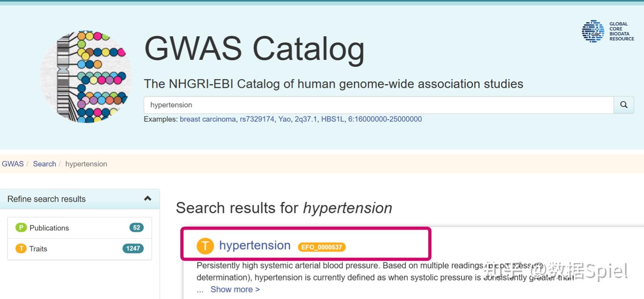Click the magnifying glass search button
Viewport: 644px width, 299px height.
[624, 105]
